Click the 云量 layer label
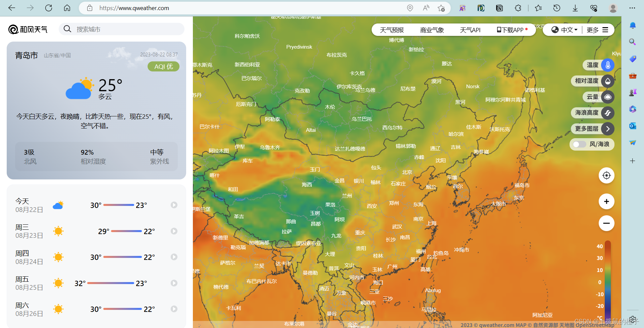Viewport: 644px width, 328px height. tap(592, 97)
